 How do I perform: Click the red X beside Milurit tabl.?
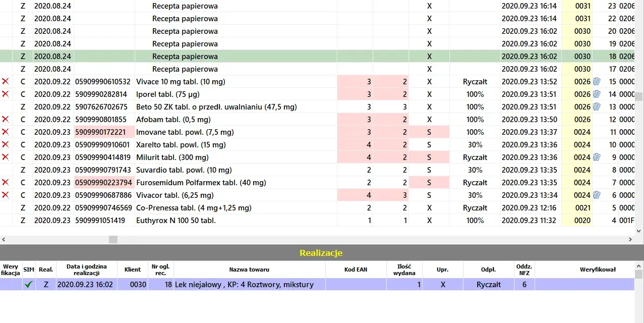(x=6, y=157)
